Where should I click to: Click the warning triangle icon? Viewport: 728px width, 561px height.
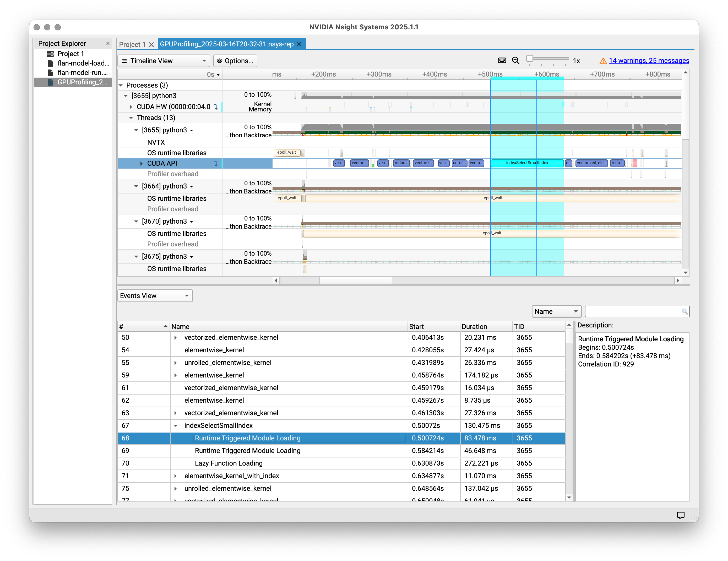point(603,61)
